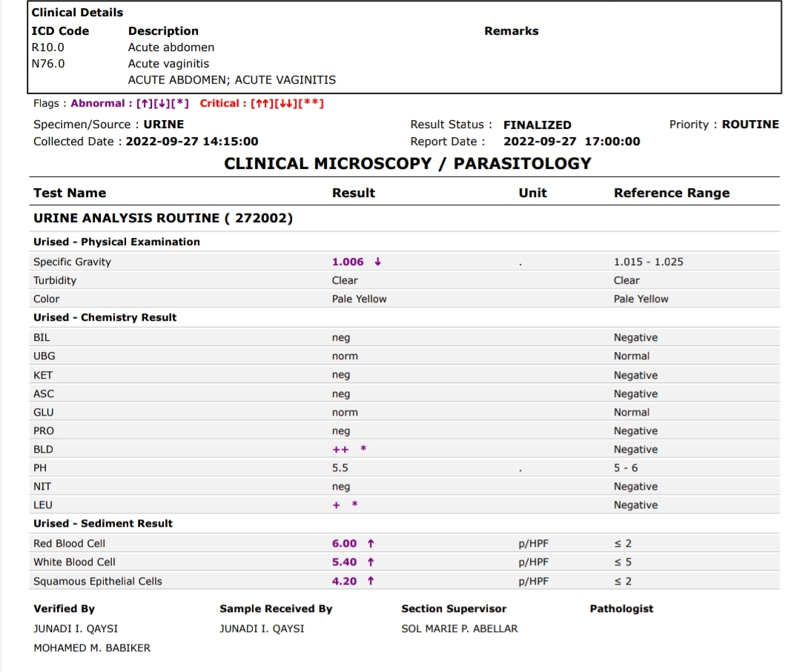Click the specimen source value URINE
The height and width of the screenshot is (672, 794).
164,124
